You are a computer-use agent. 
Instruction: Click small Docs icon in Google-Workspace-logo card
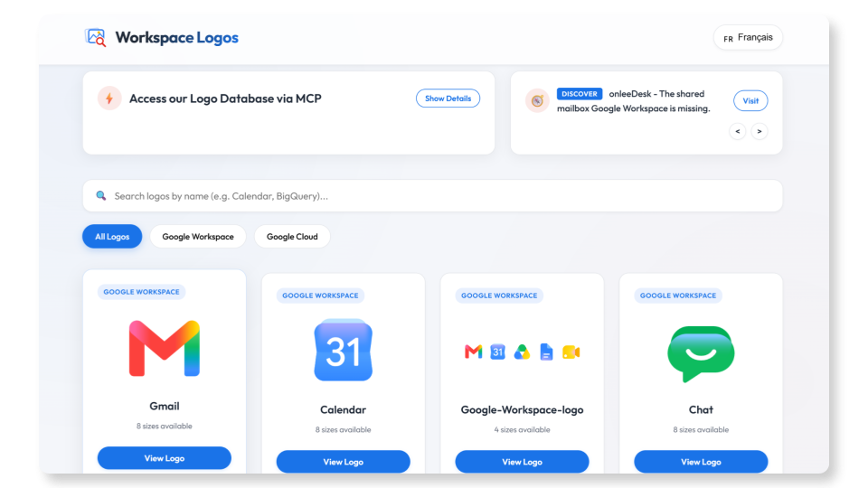pos(546,352)
